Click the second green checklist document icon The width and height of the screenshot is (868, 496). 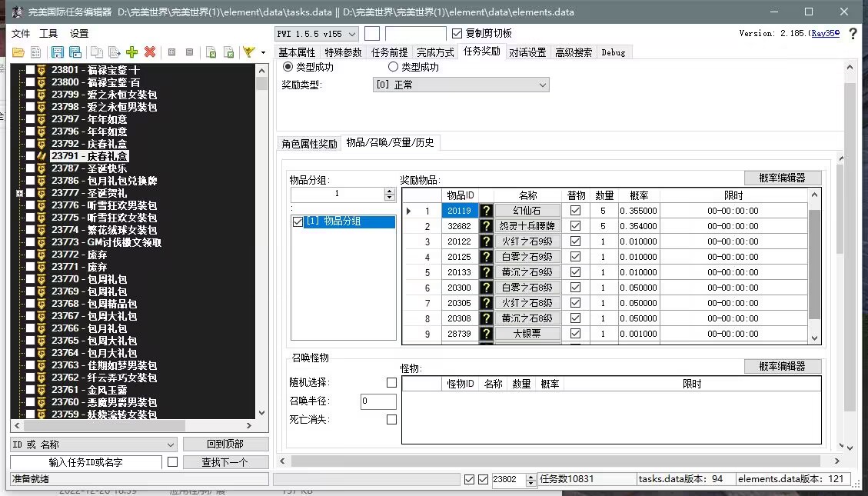point(228,52)
